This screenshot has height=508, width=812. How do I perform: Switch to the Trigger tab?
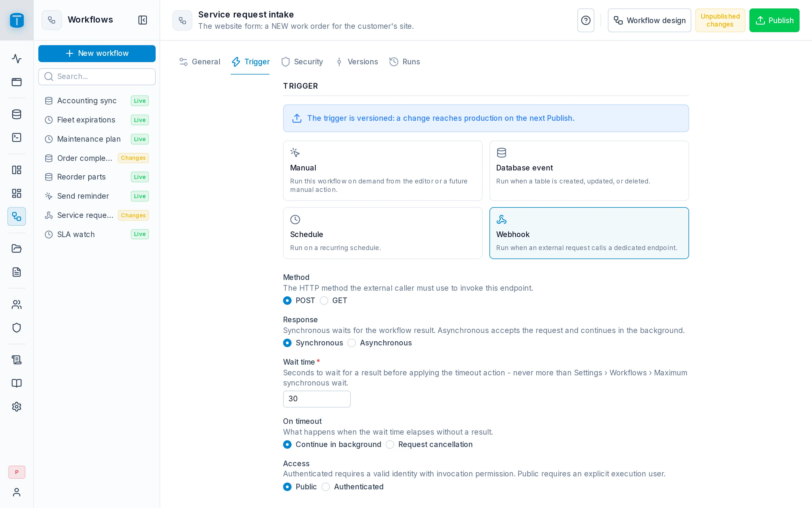pyautogui.click(x=250, y=62)
